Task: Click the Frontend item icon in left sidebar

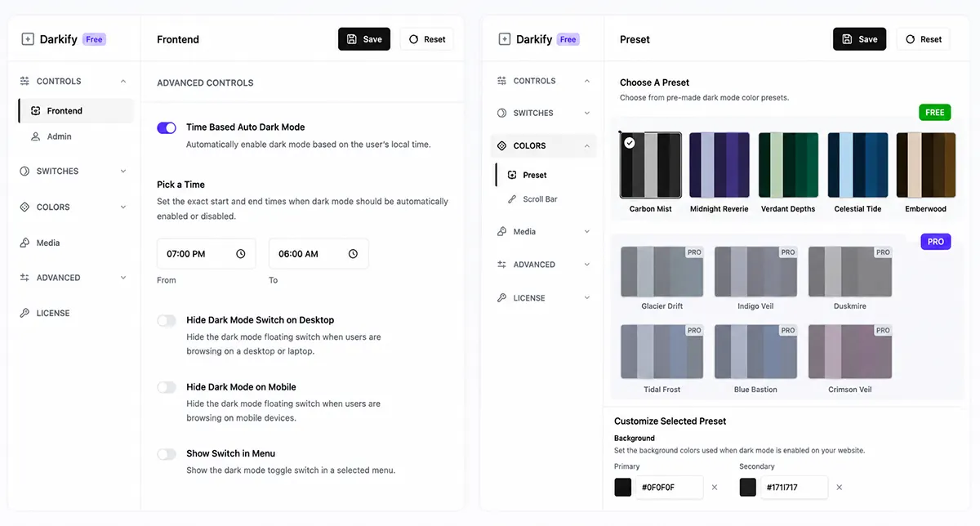Action: [35, 110]
